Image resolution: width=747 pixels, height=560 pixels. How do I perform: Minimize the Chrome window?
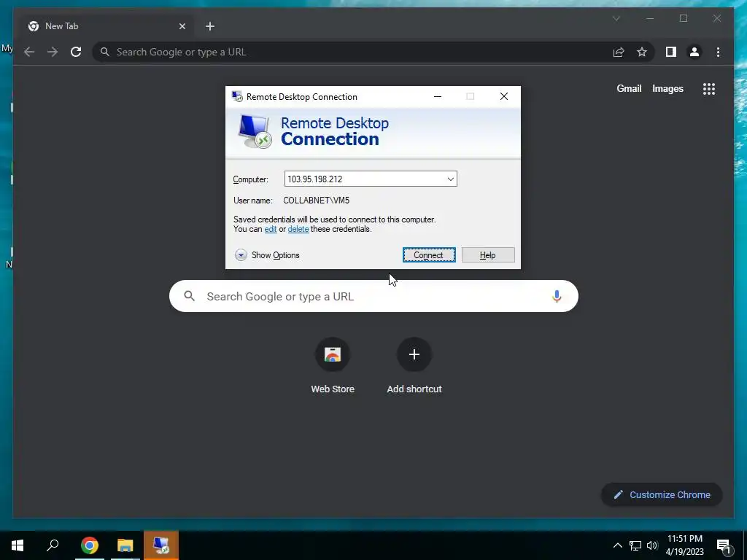point(650,18)
